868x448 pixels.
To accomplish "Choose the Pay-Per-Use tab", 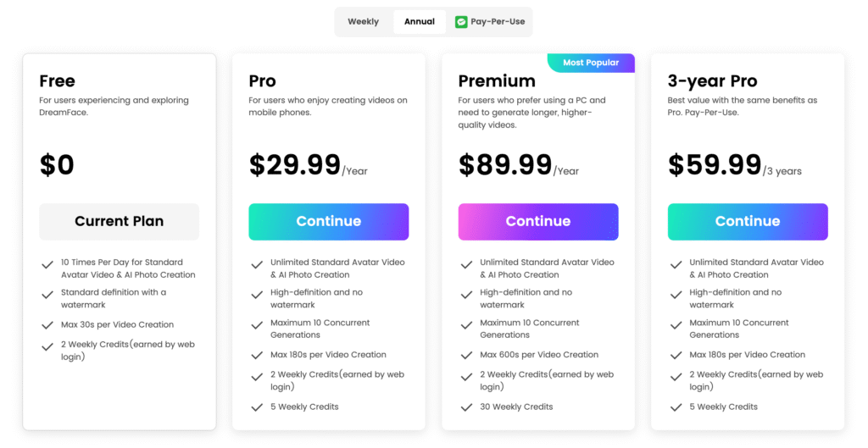I will click(x=490, y=21).
